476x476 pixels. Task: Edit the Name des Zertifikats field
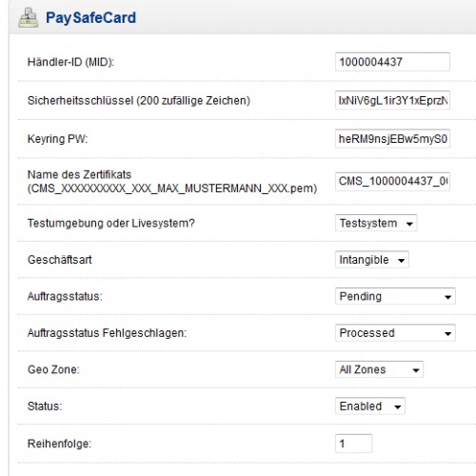[x=392, y=182]
